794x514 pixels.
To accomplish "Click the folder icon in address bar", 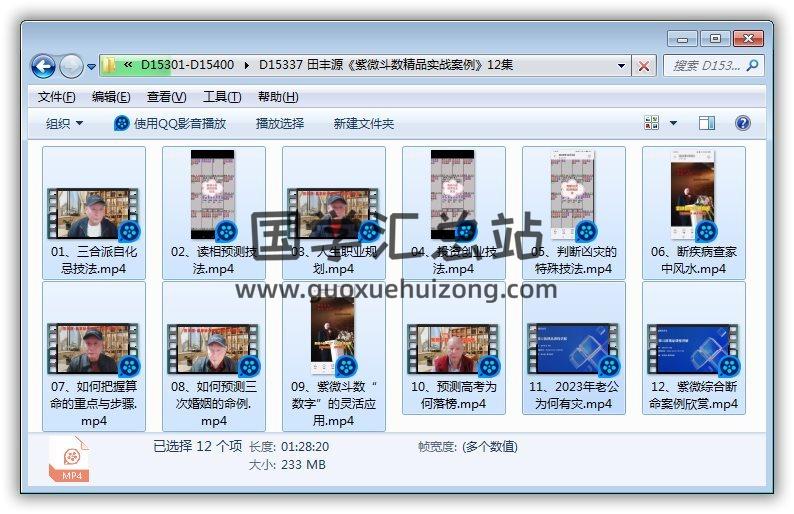I will (108, 65).
